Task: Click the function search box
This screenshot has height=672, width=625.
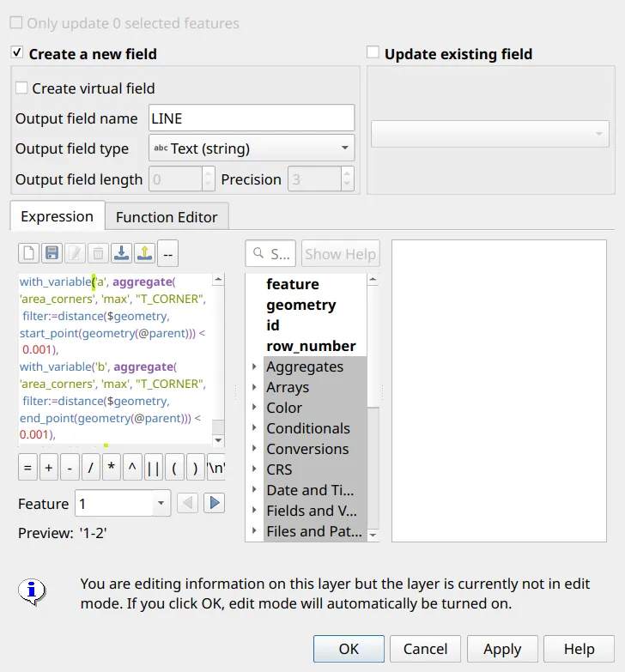Action: [x=270, y=254]
